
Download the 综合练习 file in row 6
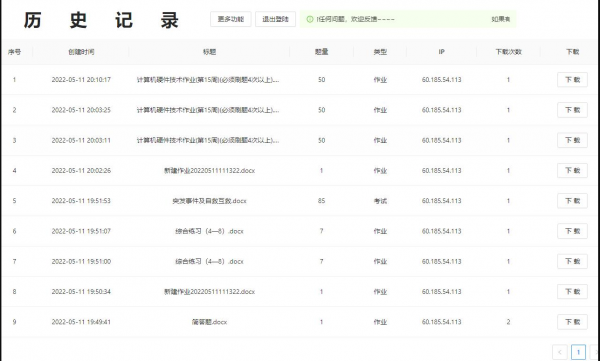572,231
